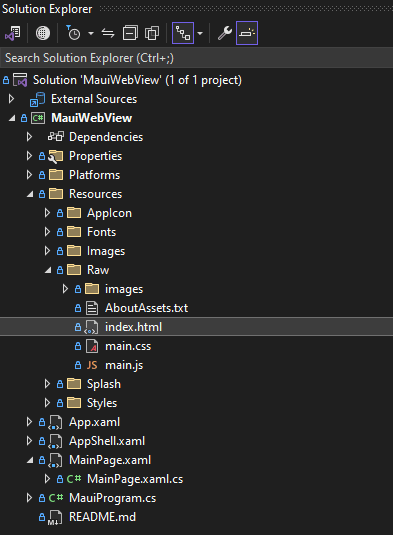Expand the Images folder under Resources

[x=47, y=251]
